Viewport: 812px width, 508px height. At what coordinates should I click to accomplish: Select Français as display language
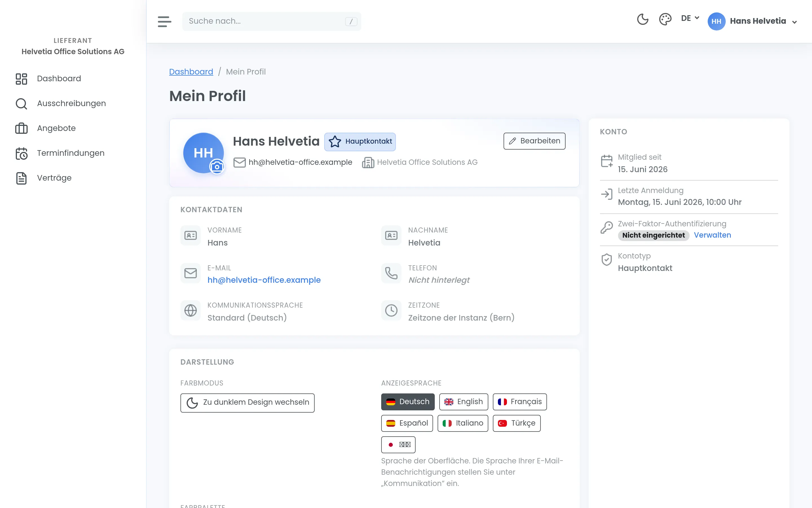[x=519, y=402]
